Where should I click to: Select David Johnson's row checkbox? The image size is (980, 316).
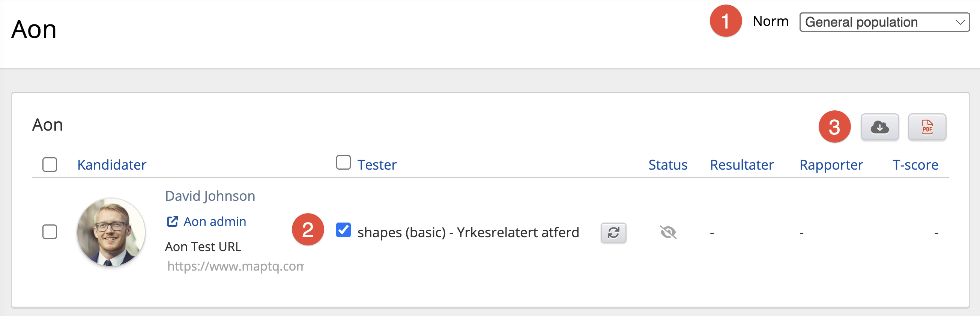[x=50, y=232]
